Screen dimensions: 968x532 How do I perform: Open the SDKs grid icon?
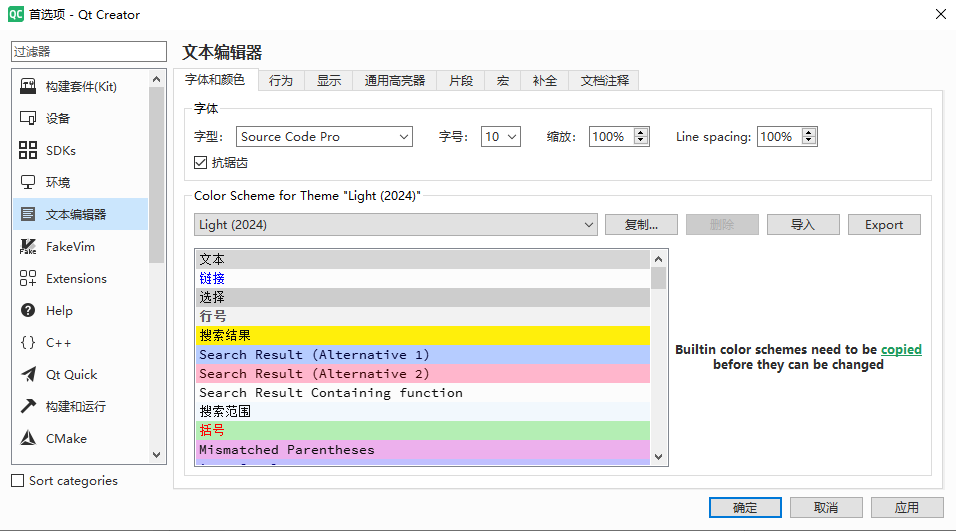(x=28, y=151)
